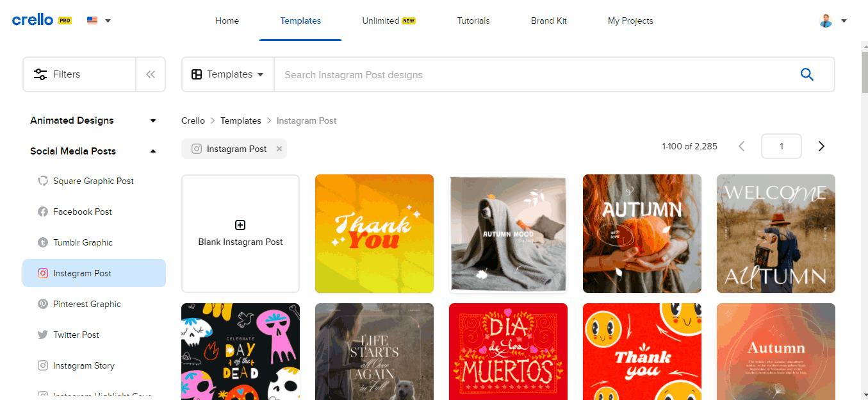Viewport: 868px width, 400px height.
Task: Open the Day of the Dead template
Action: (x=241, y=351)
